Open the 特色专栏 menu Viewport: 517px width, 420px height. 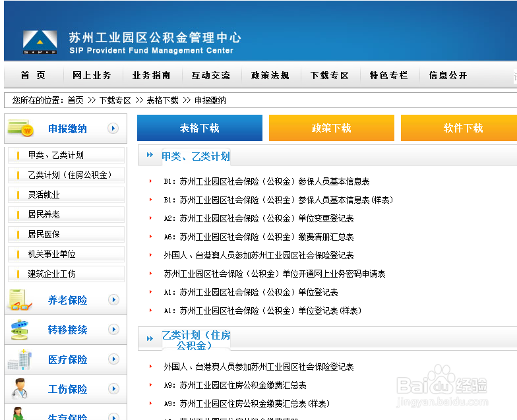tap(389, 75)
